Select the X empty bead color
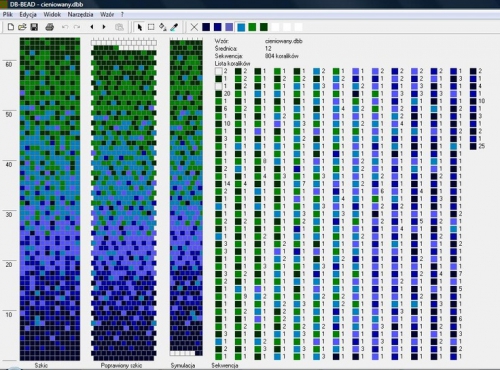Screen dimensions: 500x370 (x=194, y=27)
